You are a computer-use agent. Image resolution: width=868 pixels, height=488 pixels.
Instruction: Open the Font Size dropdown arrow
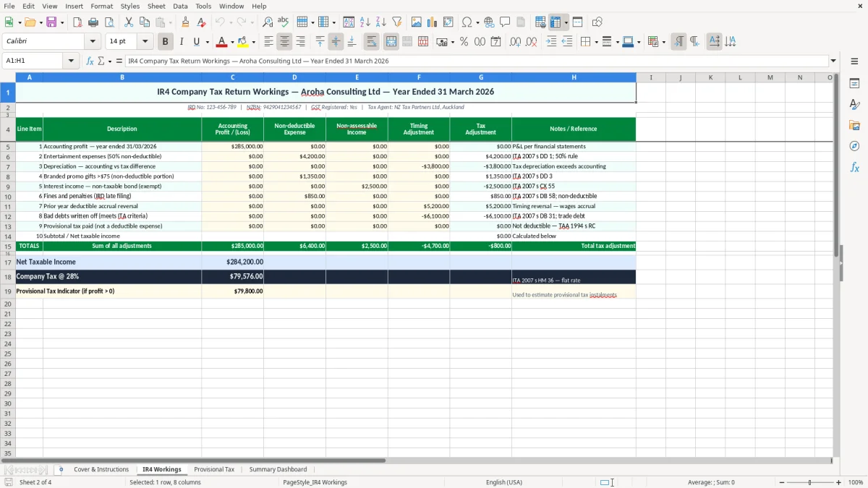tap(145, 42)
